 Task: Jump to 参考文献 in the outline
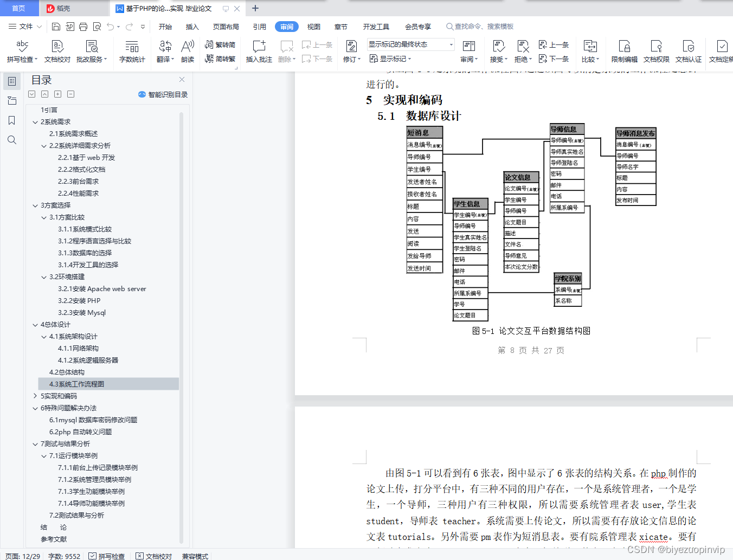pyautogui.click(x=54, y=539)
